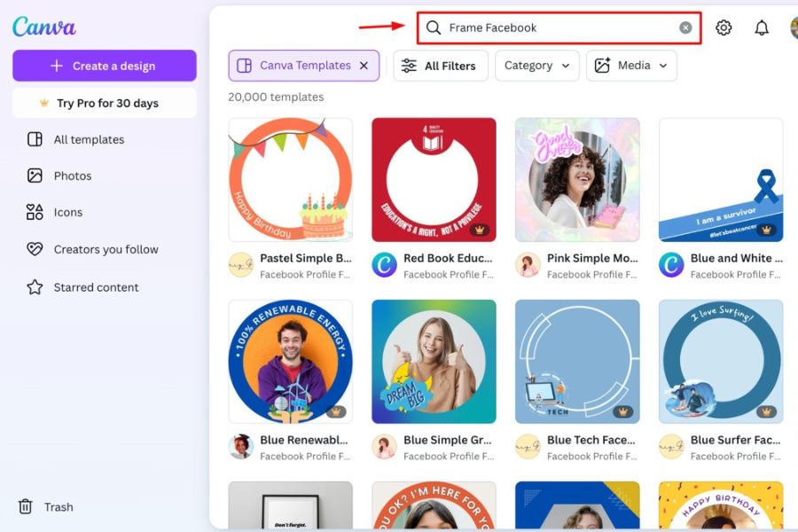Click creator avatar beside Blue Renewabl...
798x532 pixels.
tap(240, 447)
